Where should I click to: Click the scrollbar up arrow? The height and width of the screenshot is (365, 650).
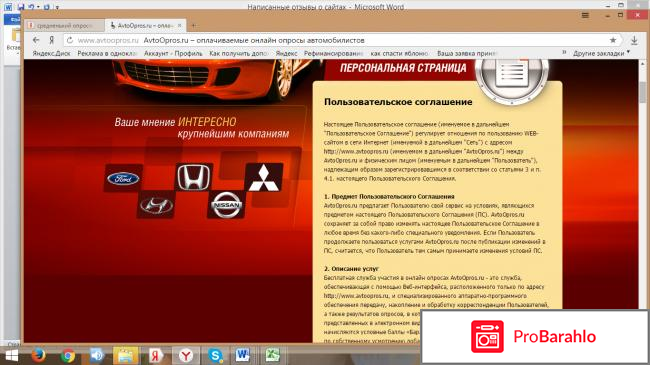click(643, 64)
